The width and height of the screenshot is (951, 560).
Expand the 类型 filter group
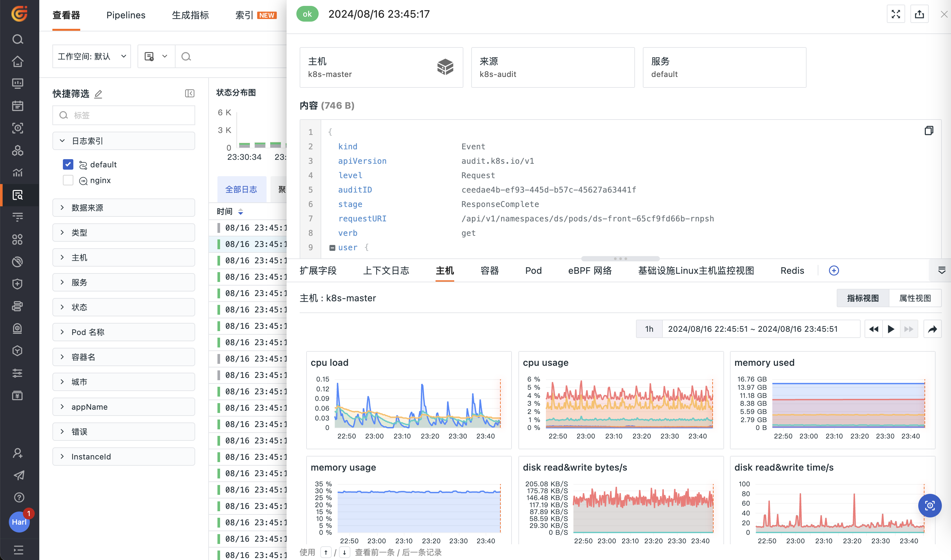(123, 233)
